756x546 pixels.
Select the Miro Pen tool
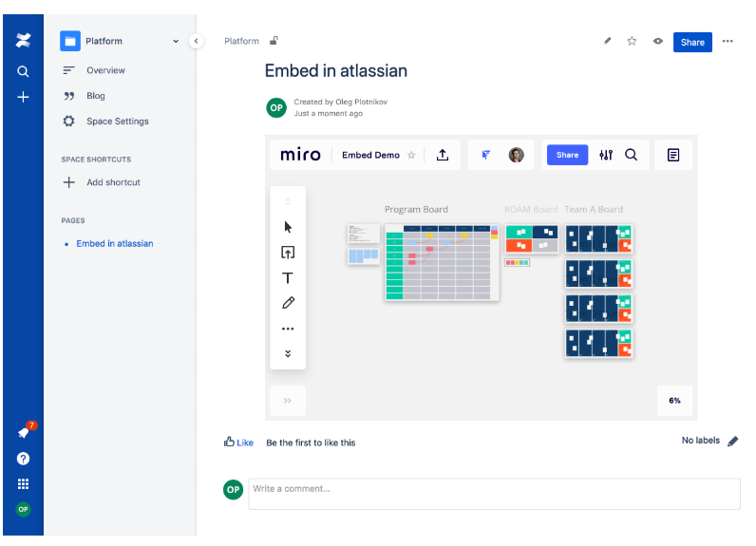tap(288, 303)
